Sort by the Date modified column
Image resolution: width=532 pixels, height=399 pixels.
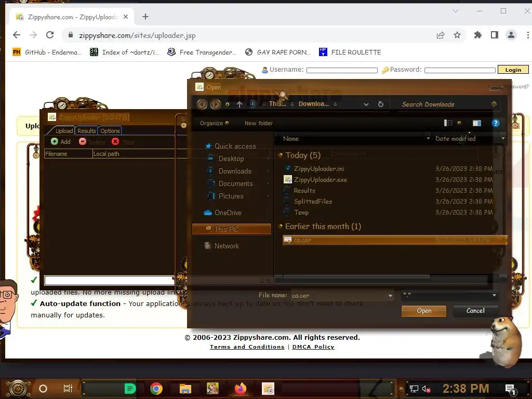point(455,138)
